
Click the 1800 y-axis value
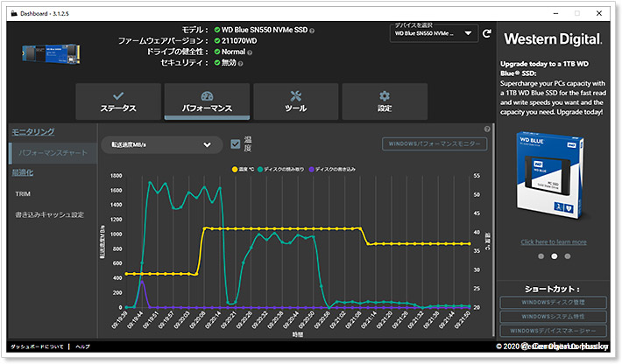[117, 176]
